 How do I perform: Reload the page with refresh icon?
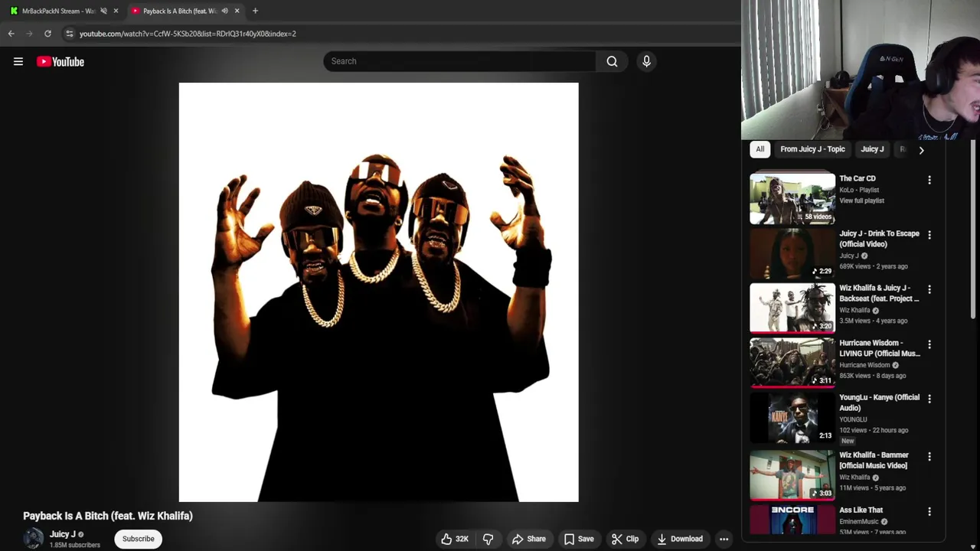pos(47,34)
